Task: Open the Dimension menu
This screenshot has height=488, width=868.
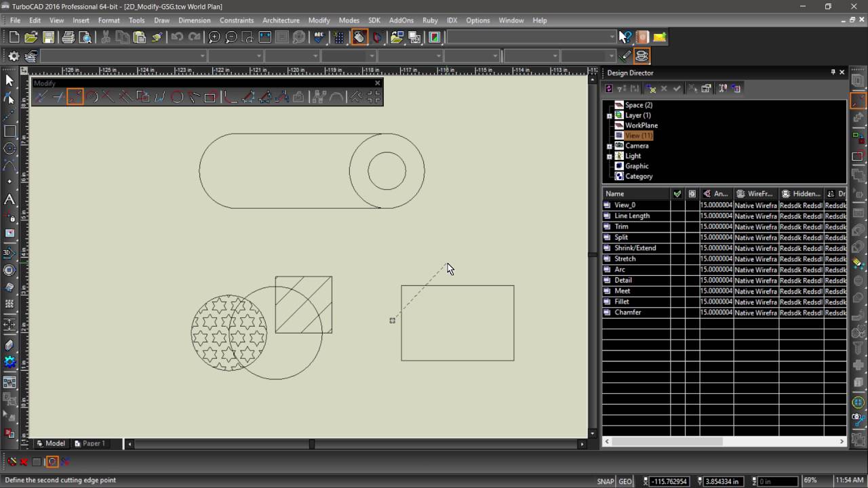Action: coord(194,20)
